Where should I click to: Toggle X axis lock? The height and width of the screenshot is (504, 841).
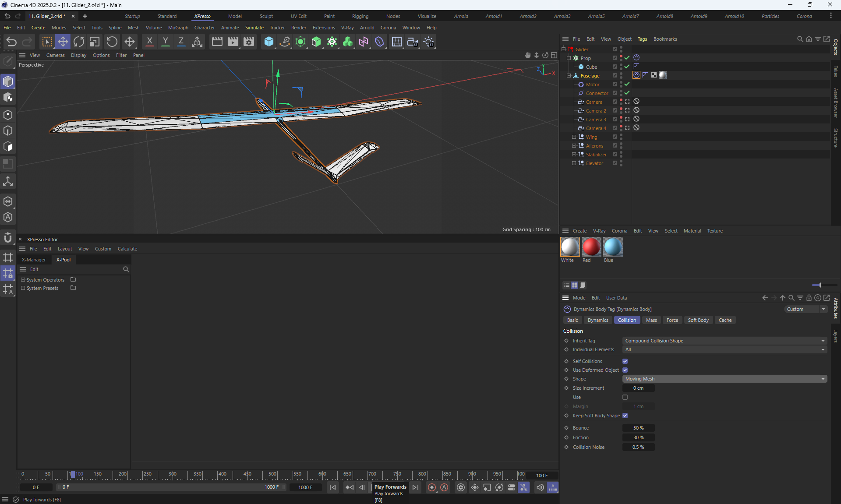click(149, 42)
